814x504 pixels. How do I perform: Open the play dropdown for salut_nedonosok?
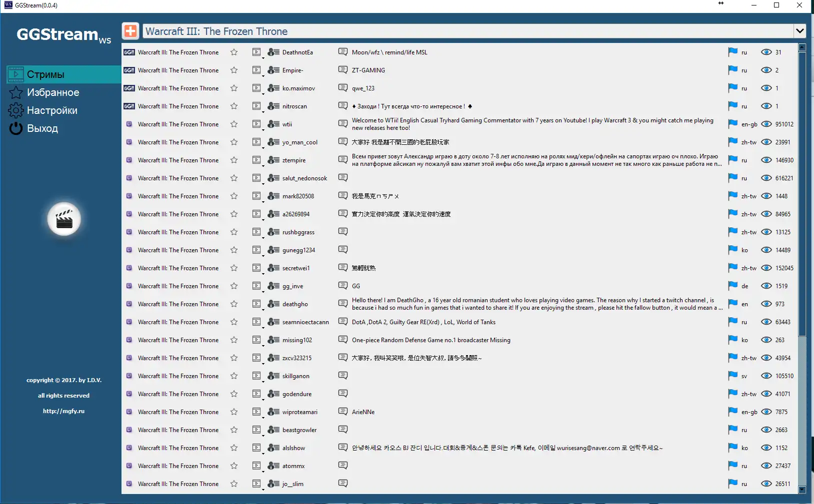tap(257, 178)
